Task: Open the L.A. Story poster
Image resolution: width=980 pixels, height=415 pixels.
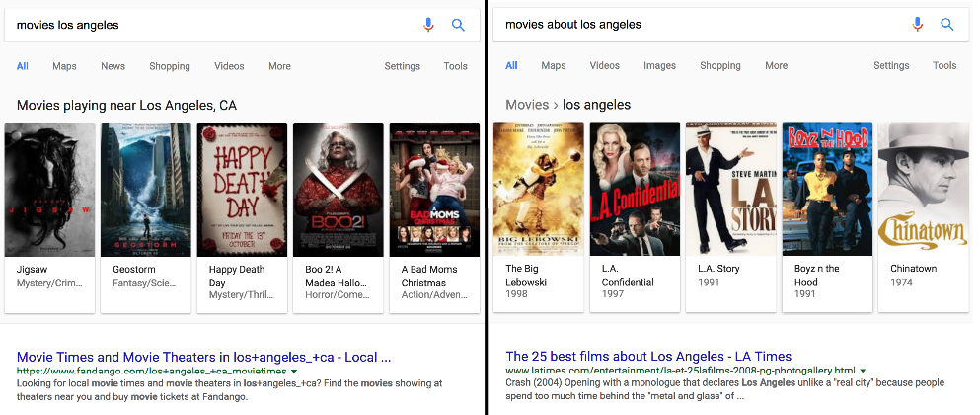Action: (x=731, y=189)
